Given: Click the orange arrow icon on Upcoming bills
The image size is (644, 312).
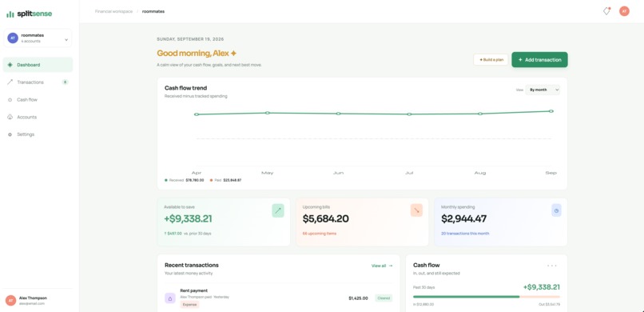Looking at the screenshot, I should [x=416, y=210].
